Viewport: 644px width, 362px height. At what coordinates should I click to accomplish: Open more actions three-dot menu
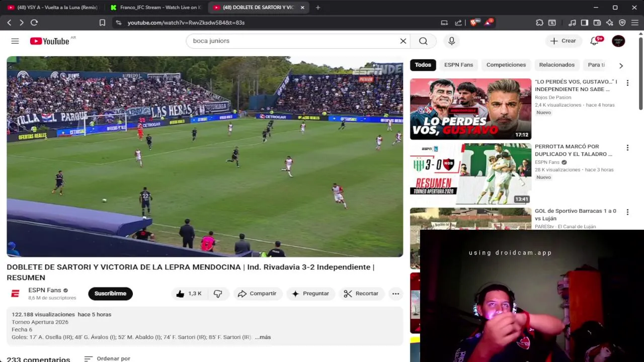pos(395,294)
